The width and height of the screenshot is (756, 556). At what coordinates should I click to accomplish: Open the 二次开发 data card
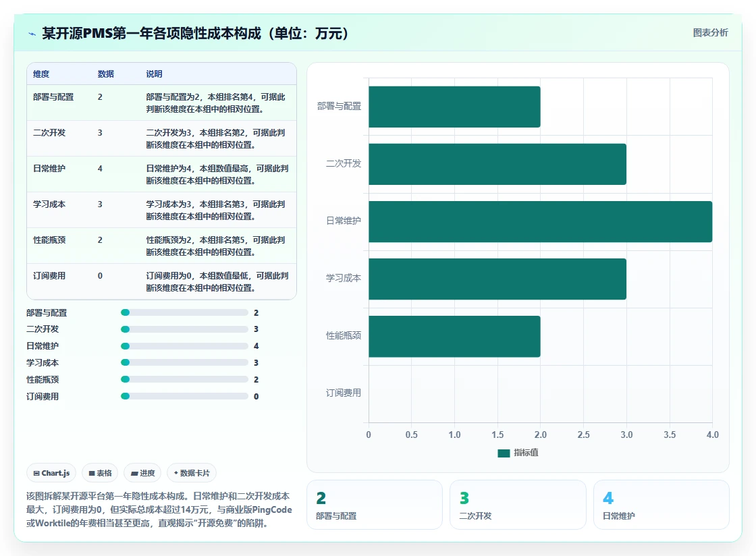click(518, 505)
